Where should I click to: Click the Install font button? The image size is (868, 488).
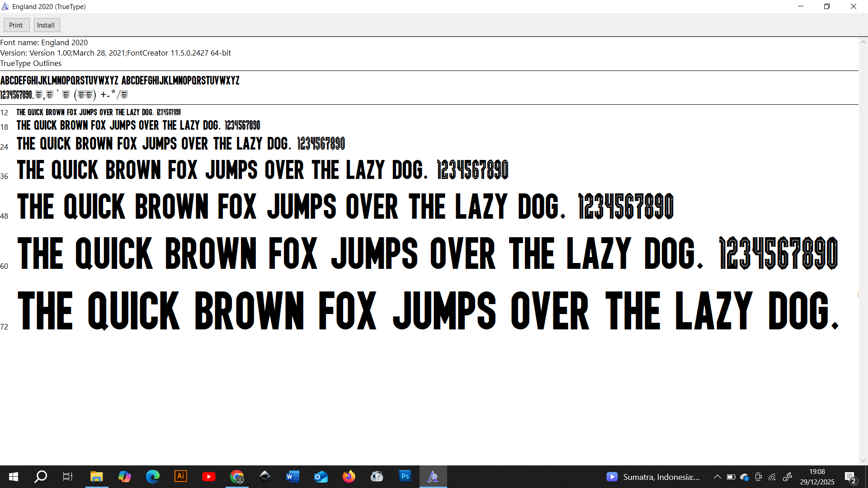coord(46,25)
